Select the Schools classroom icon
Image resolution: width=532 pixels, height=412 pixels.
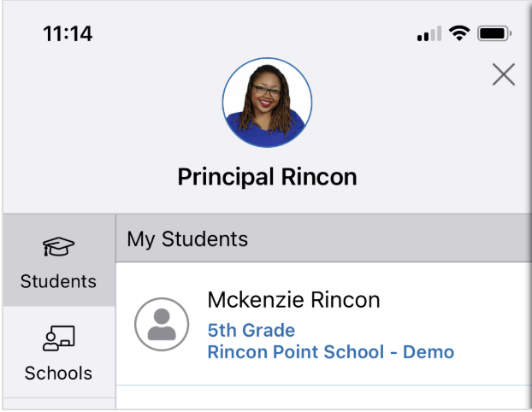point(59,338)
